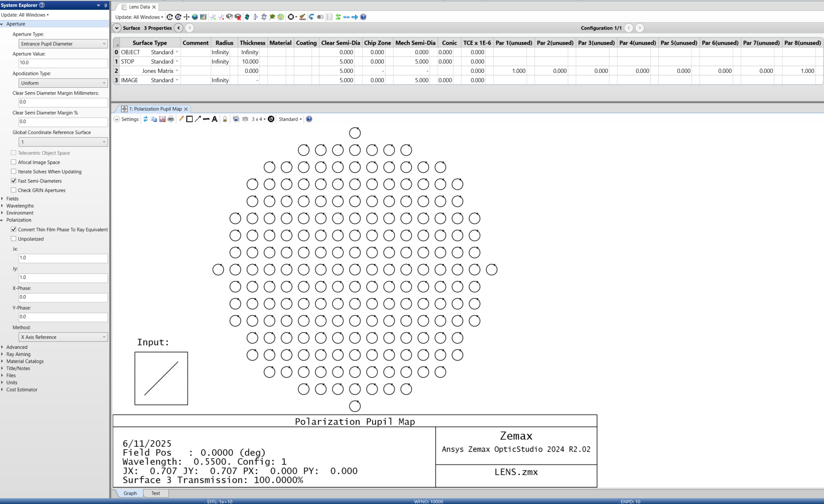The height and width of the screenshot is (504, 824).
Task: Close the Lens Data tab
Action: click(x=154, y=7)
